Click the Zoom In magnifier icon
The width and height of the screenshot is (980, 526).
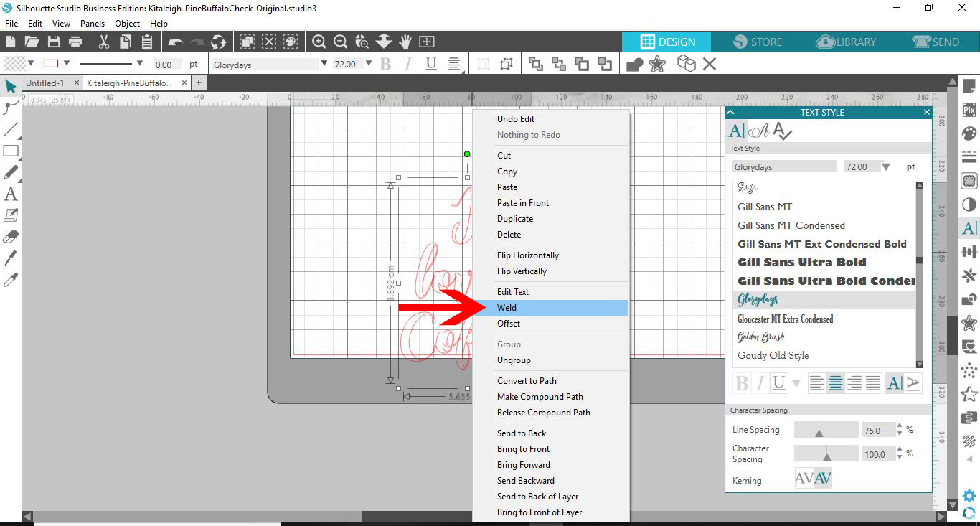click(x=319, y=42)
